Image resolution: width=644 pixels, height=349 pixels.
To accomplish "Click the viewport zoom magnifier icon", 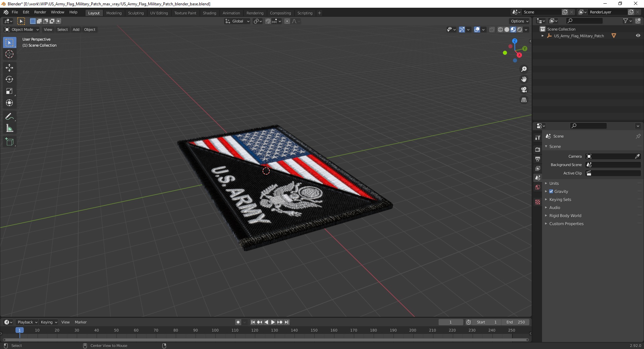I will pyautogui.click(x=524, y=69).
